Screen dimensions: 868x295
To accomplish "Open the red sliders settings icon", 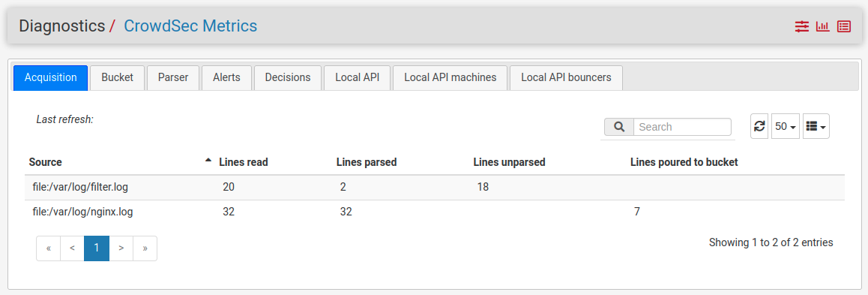I will [801, 26].
